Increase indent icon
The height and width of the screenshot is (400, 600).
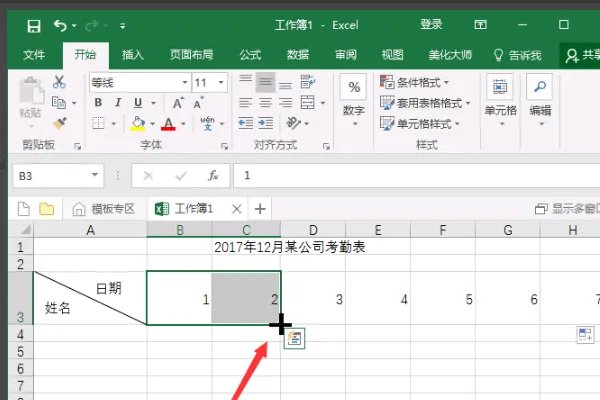266,123
